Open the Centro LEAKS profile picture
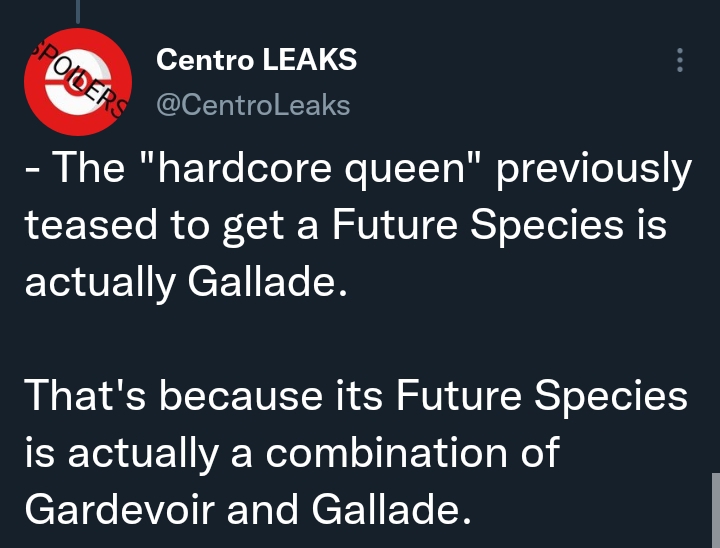The width and height of the screenshot is (720, 548). tap(78, 82)
